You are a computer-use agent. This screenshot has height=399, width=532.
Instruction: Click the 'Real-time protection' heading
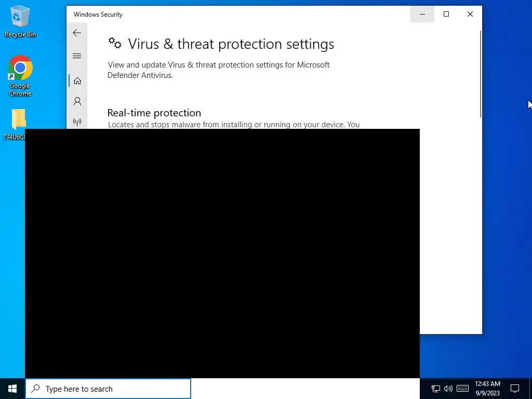[154, 113]
